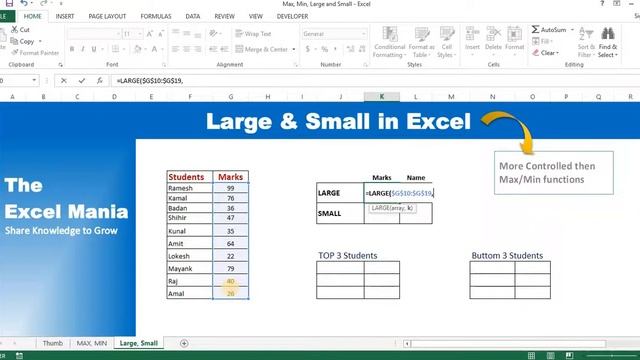Screen dimensions: 640x360
Task: Cancel formula entry with X button
Action: [x=64, y=81]
